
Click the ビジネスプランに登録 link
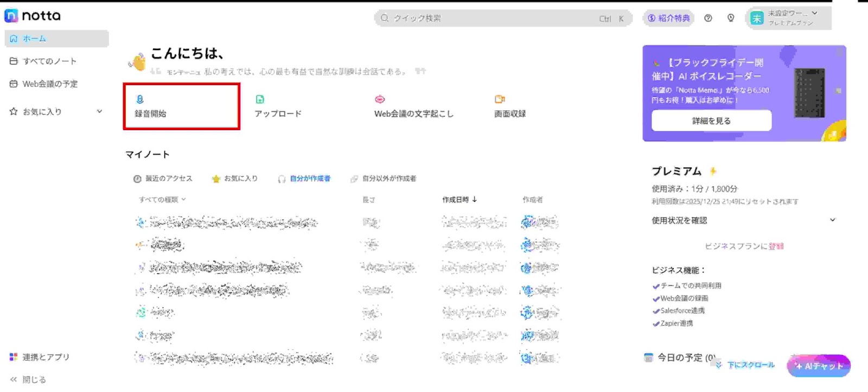pyautogui.click(x=744, y=246)
